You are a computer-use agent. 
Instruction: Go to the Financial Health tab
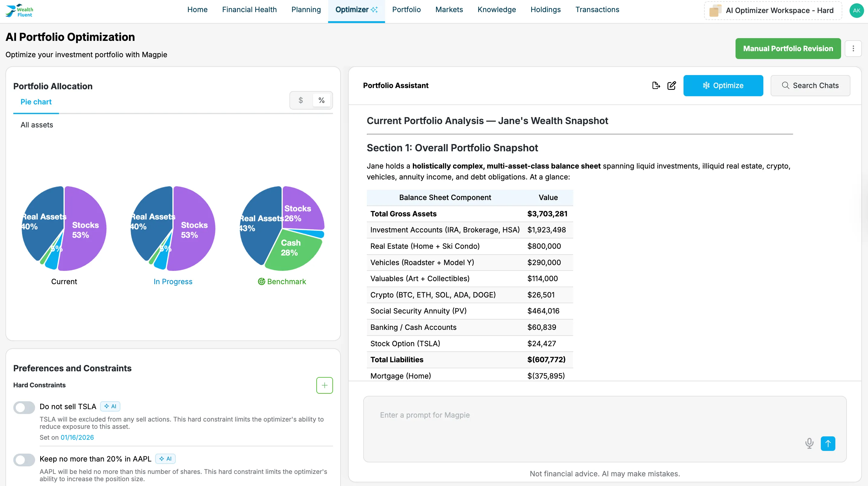click(x=249, y=10)
